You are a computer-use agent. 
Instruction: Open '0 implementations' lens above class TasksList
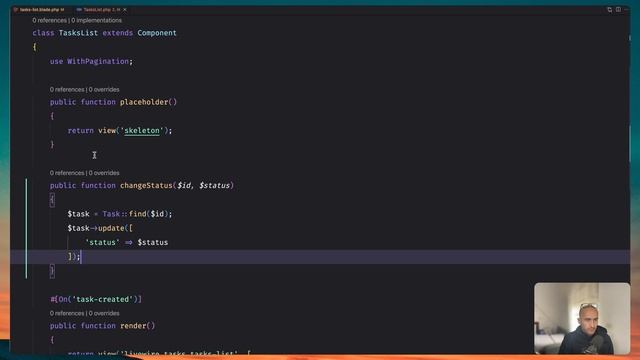click(x=97, y=20)
